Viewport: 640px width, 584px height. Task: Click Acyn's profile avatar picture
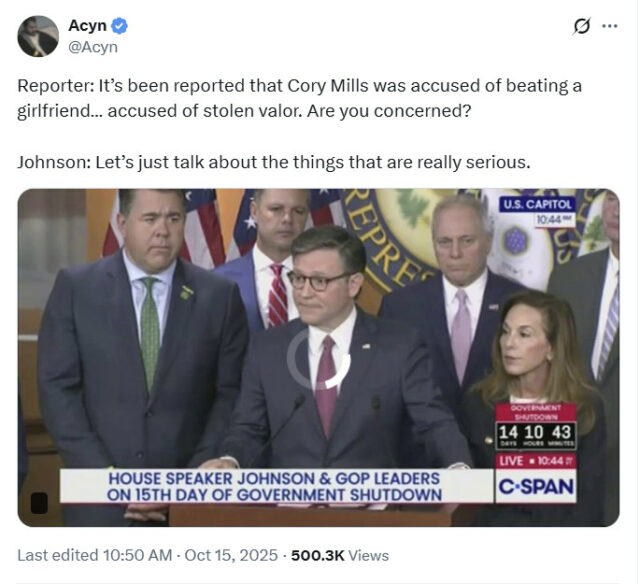pyautogui.click(x=38, y=36)
